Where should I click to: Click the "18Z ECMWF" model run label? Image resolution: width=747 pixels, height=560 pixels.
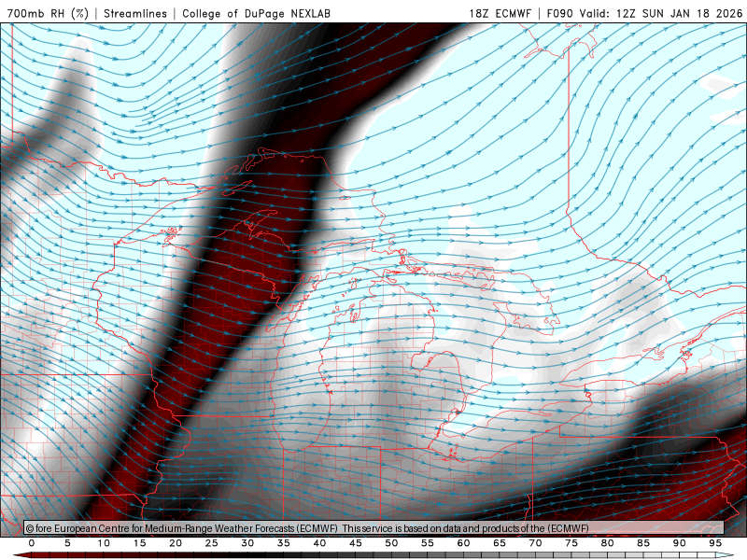point(500,13)
